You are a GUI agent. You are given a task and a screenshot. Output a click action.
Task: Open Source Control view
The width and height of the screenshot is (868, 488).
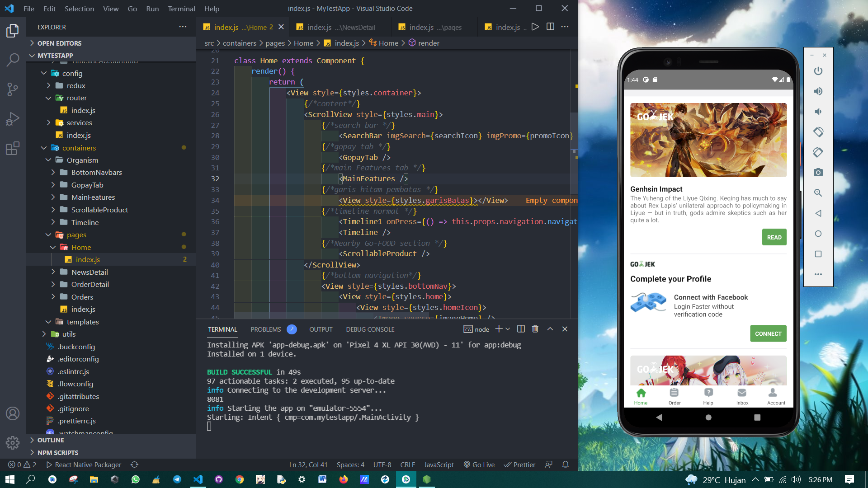point(13,89)
